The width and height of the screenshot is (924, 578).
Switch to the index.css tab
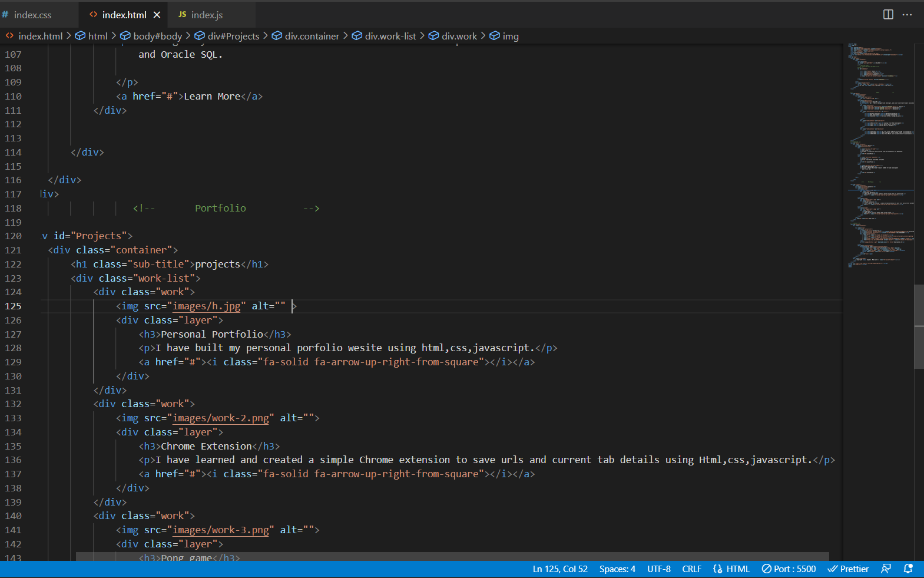click(32, 15)
